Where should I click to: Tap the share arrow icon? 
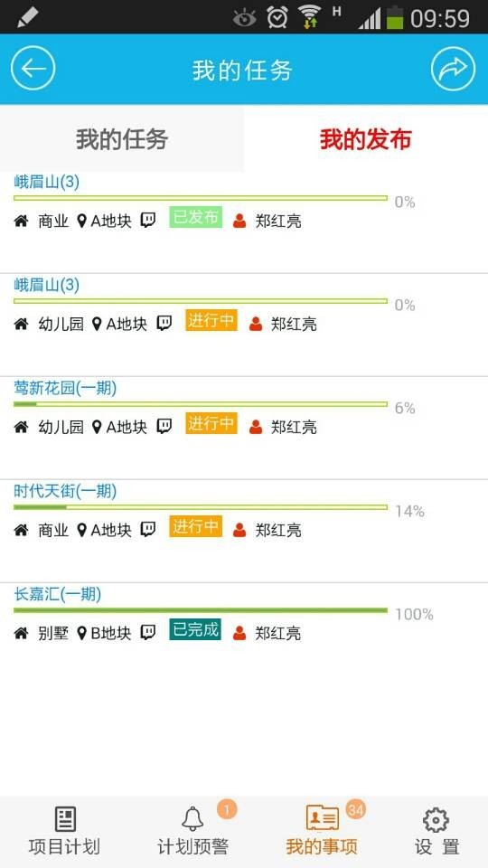pos(453,69)
